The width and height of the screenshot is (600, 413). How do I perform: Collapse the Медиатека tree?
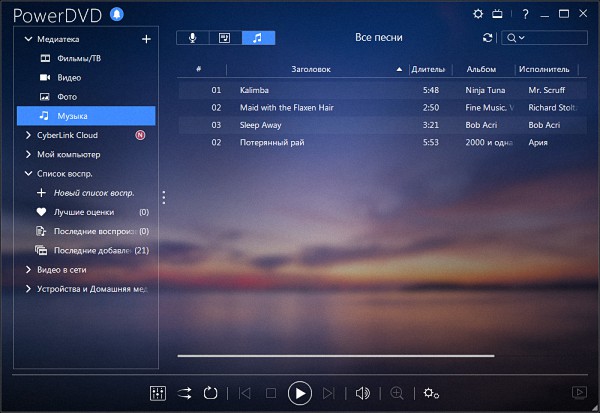coord(28,39)
